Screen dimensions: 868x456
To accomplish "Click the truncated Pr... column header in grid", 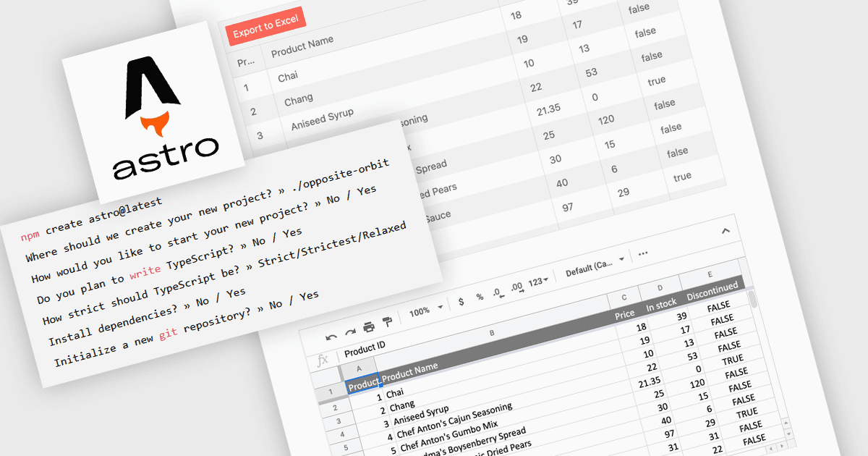I will 244,63.
